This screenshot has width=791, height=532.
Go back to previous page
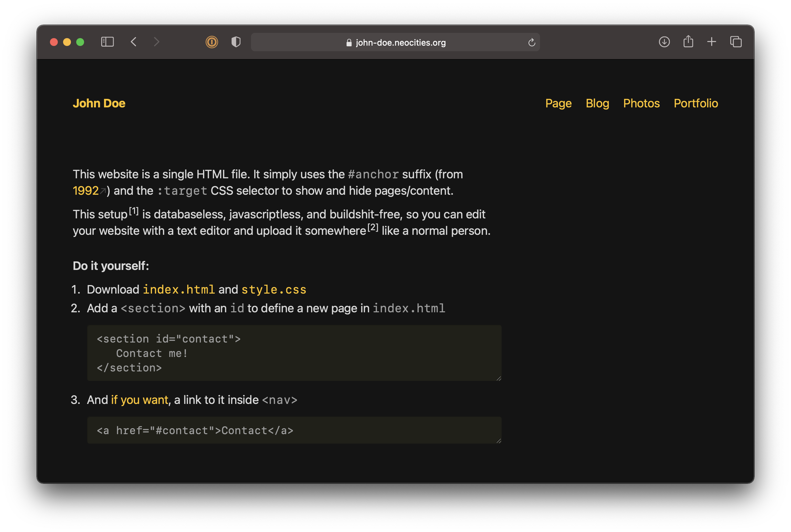coord(134,42)
